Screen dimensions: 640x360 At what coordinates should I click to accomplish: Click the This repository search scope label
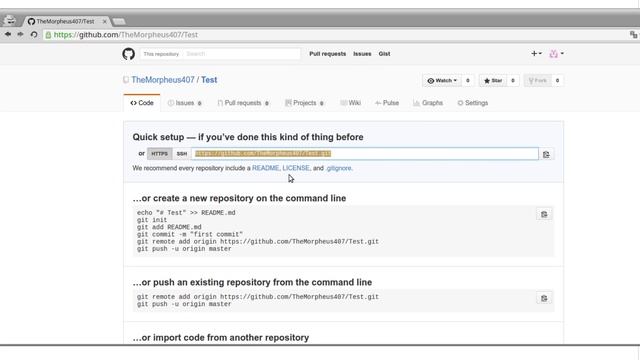161,54
